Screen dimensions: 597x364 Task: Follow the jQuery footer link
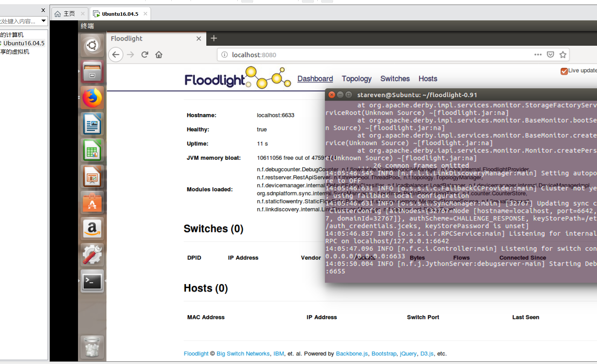coord(408,354)
